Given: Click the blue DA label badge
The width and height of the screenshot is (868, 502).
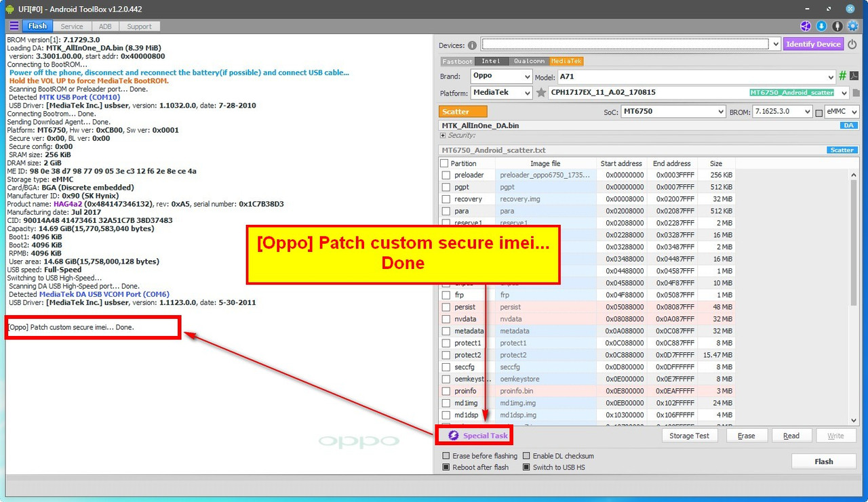Looking at the screenshot, I should point(849,125).
